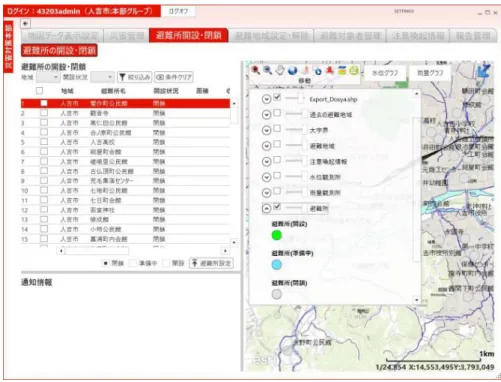The width and height of the screenshot is (501, 382).
Task: Tick the checkbox in table row 5
Action: pos(44,142)
